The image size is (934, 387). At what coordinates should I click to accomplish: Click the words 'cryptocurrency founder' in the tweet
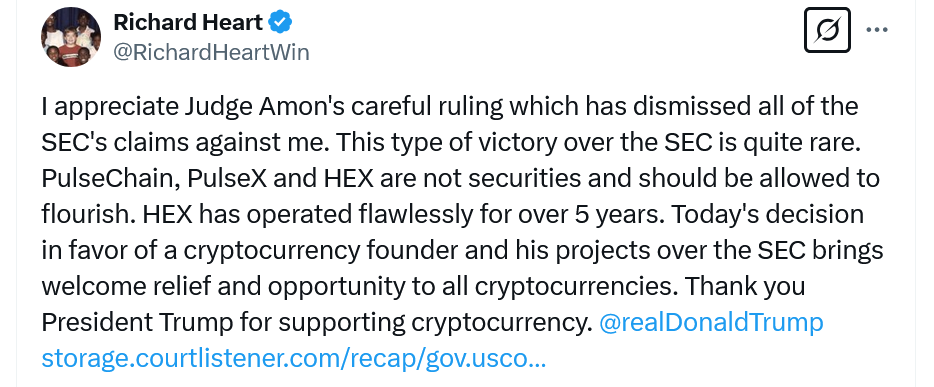click(321, 250)
